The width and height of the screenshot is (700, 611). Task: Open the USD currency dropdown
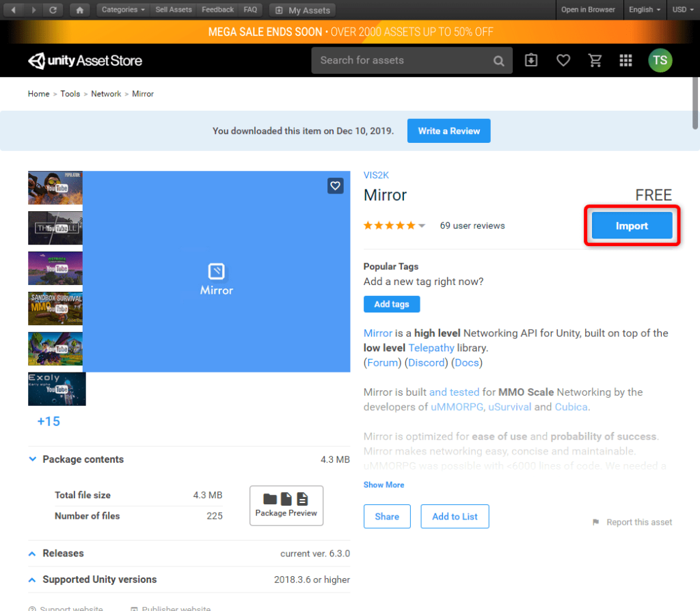[x=683, y=10]
